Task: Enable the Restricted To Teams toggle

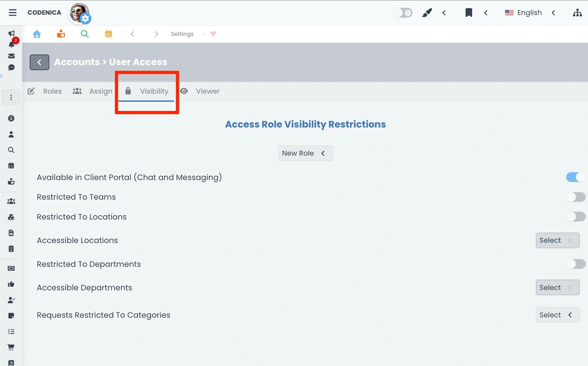Action: [576, 197]
